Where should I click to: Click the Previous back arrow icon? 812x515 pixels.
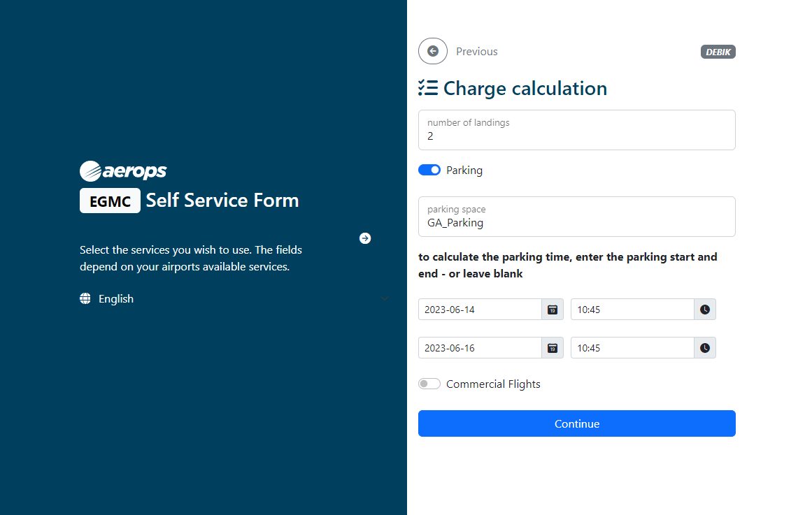(433, 51)
